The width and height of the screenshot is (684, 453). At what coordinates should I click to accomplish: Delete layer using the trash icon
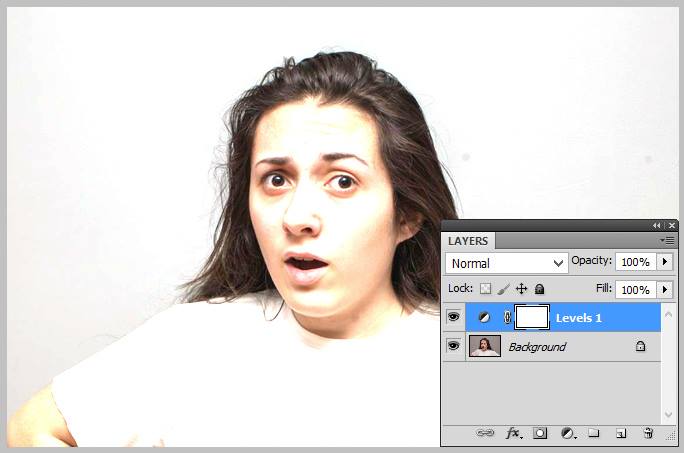point(648,433)
